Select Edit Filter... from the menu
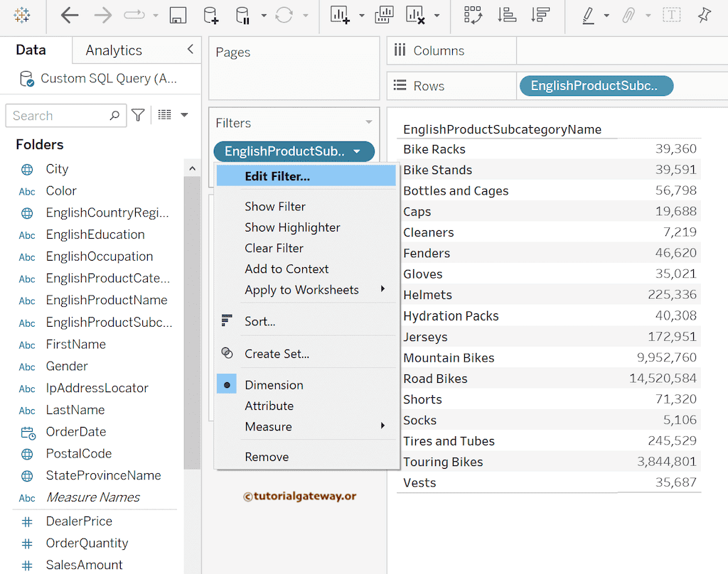The image size is (728, 574). (277, 176)
